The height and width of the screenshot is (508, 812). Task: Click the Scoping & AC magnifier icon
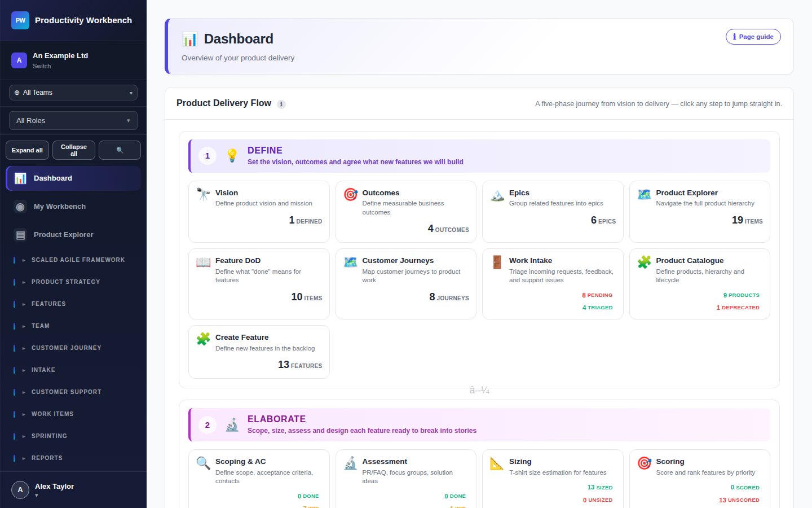point(203,463)
